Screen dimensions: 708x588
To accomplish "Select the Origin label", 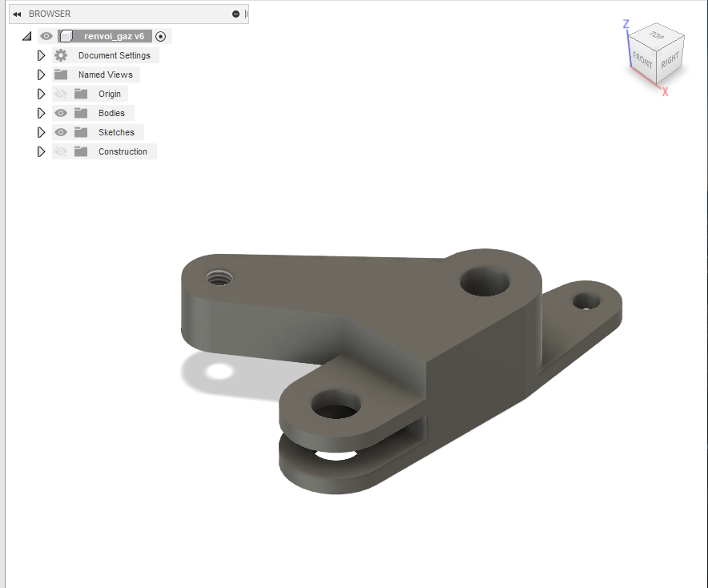I will tap(110, 94).
